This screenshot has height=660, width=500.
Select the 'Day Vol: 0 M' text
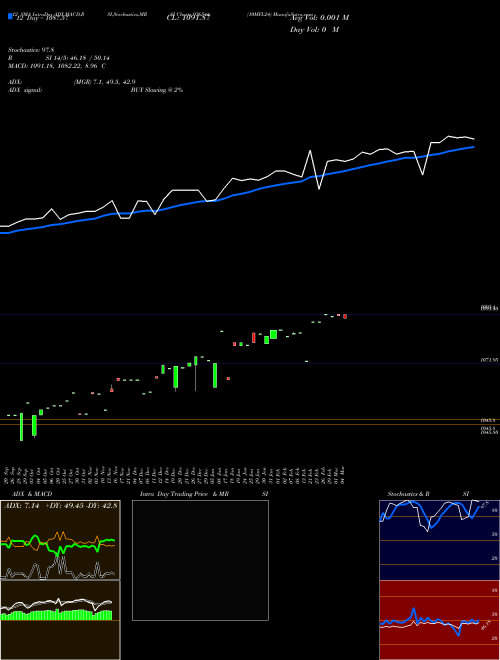tap(314, 29)
